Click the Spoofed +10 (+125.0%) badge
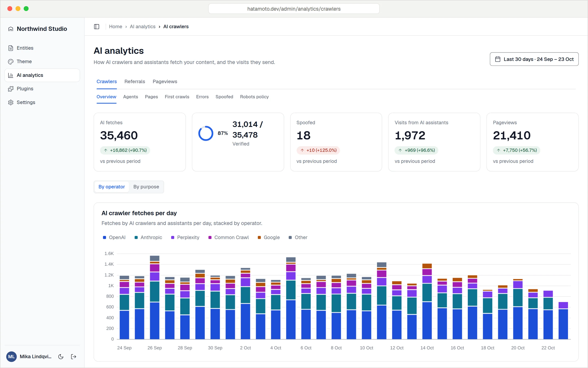Viewport: 588px width, 368px height. pos(318,150)
